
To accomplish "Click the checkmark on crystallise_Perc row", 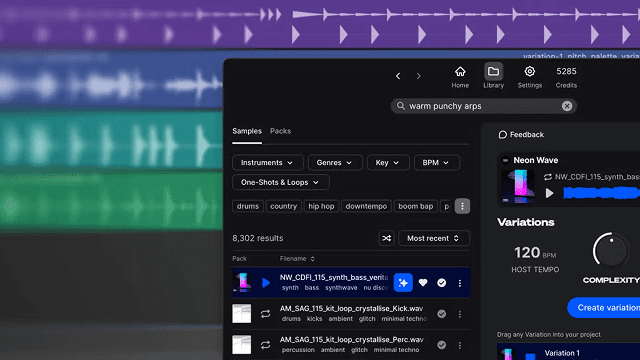I will click(442, 345).
